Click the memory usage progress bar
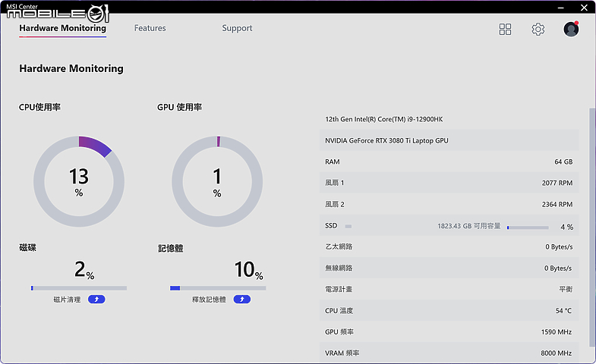This screenshot has height=364, width=596. pyautogui.click(x=218, y=288)
